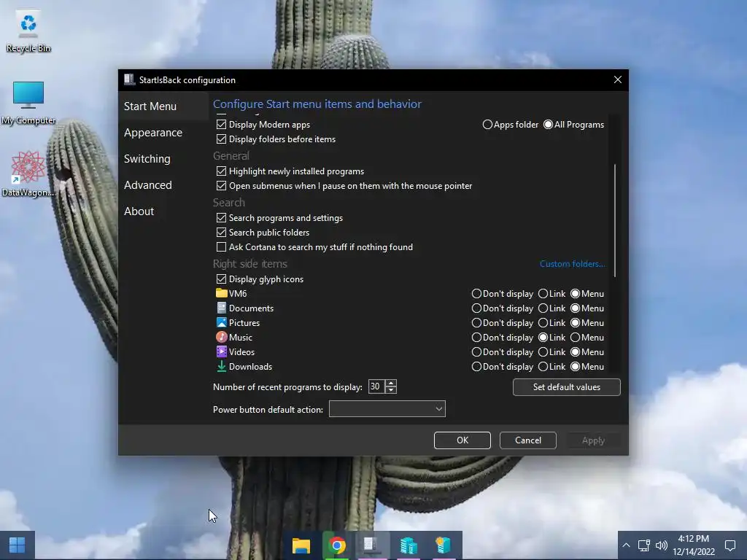Open Power button default action dropdown
This screenshot has width=747, height=560.
click(387, 408)
